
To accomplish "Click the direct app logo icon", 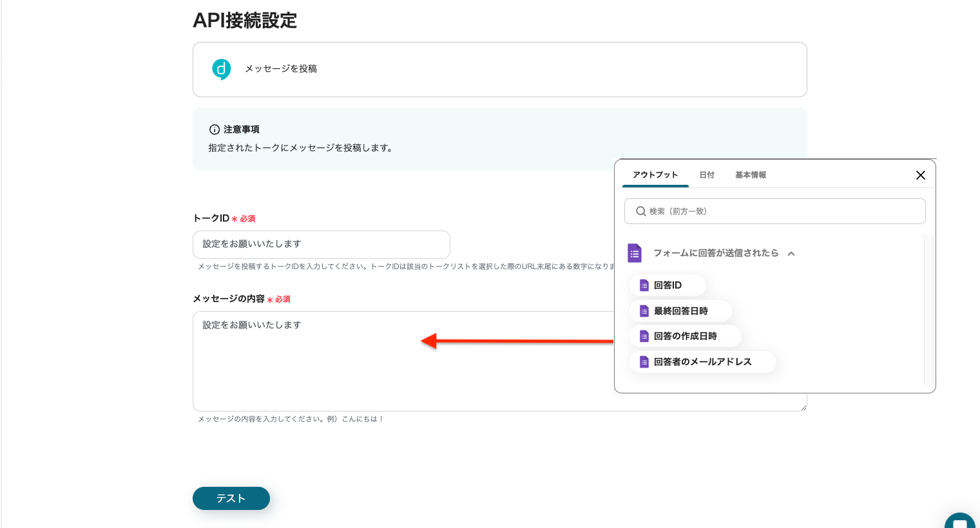I will click(x=221, y=69).
